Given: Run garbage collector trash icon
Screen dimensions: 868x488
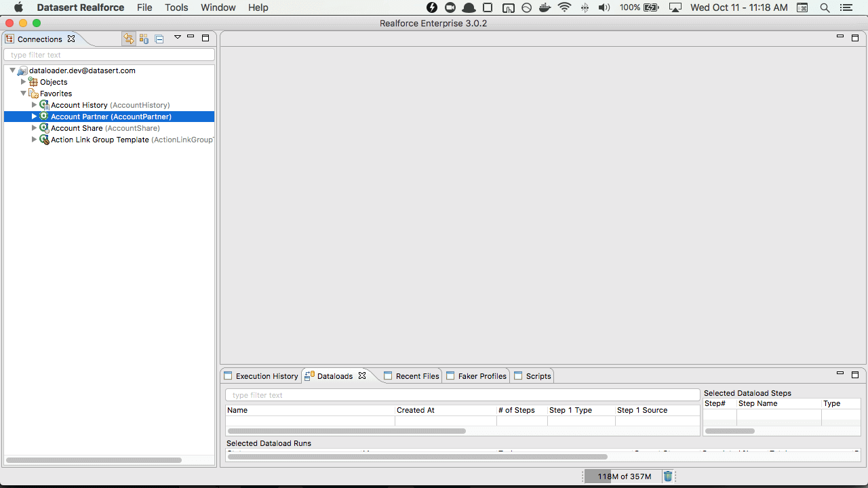Looking at the screenshot, I should click(x=668, y=476).
